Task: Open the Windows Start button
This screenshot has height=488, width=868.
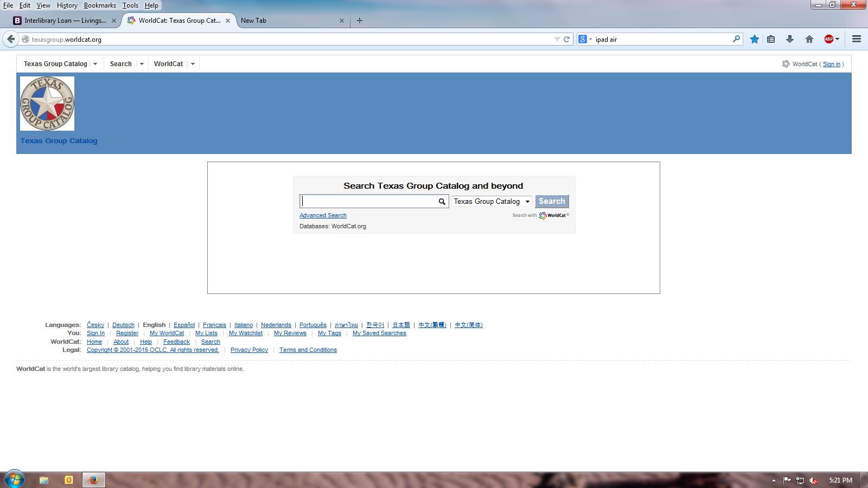Action: (15, 479)
